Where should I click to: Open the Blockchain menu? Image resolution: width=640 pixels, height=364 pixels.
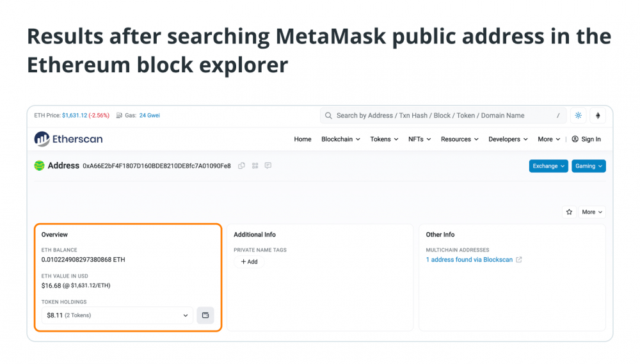click(x=341, y=139)
